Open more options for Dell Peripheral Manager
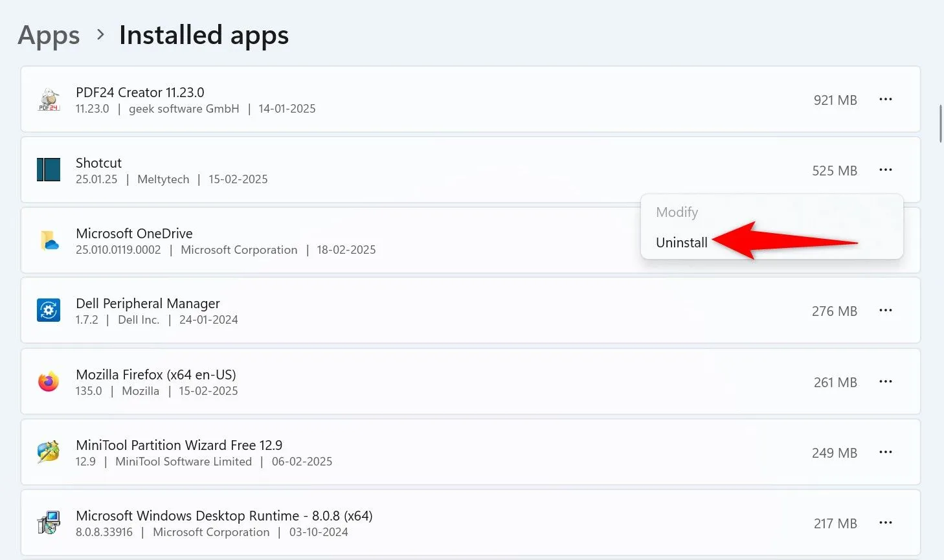The image size is (944, 560). click(886, 311)
